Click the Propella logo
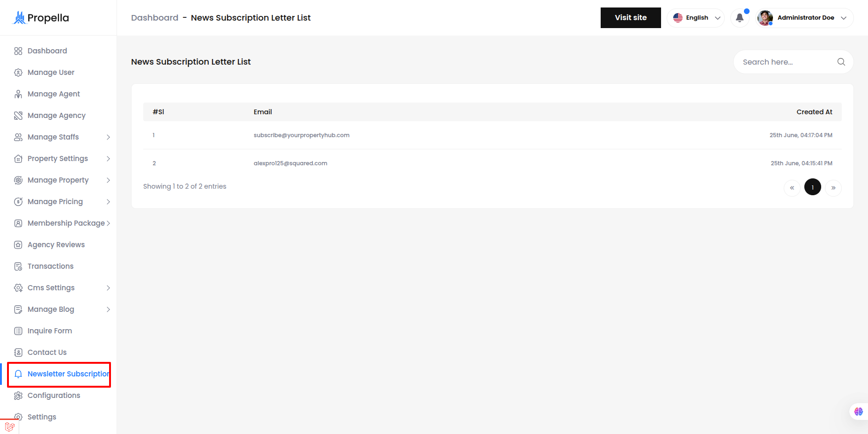This screenshot has height=434, width=868. click(x=40, y=18)
